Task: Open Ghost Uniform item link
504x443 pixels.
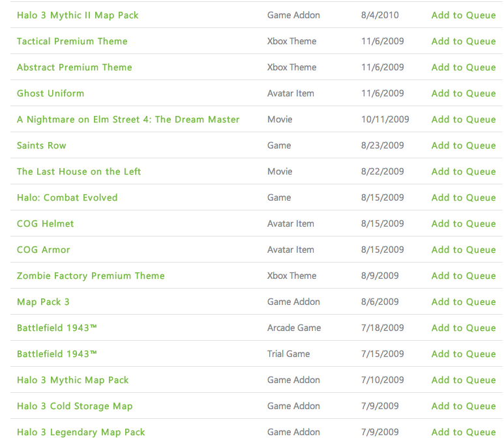Action: [x=50, y=93]
